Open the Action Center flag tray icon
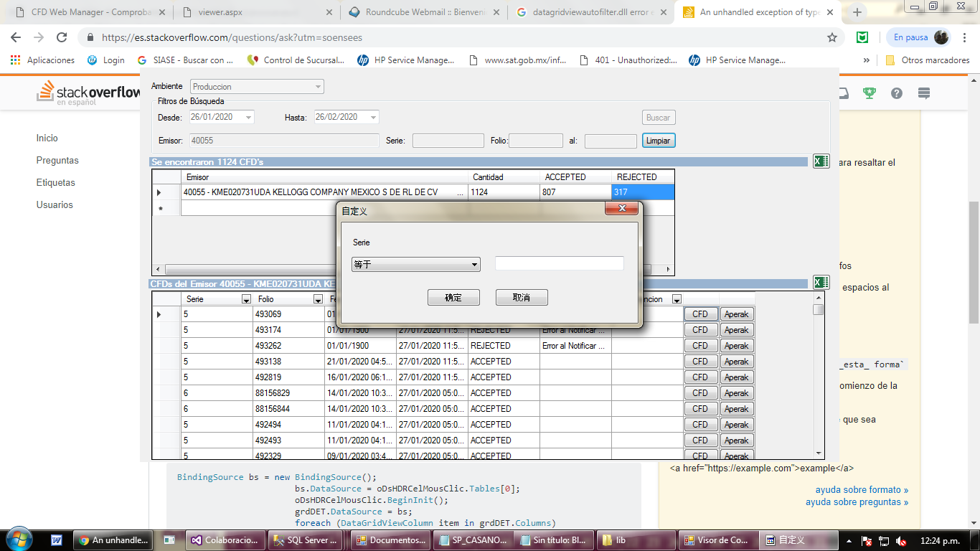 pos(867,540)
